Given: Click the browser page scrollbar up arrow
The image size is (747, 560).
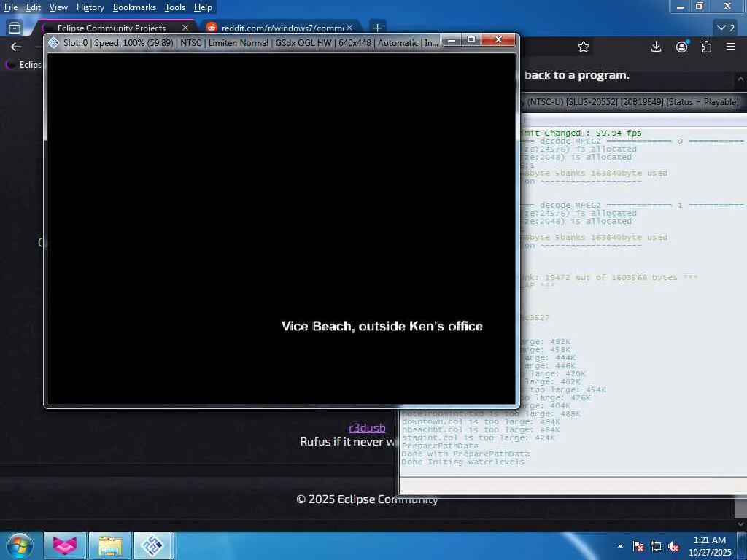Looking at the screenshot, I should click(x=740, y=79).
